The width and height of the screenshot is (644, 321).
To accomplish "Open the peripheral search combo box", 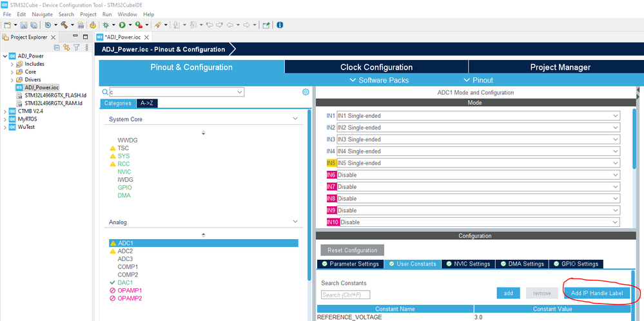I will (x=177, y=92).
